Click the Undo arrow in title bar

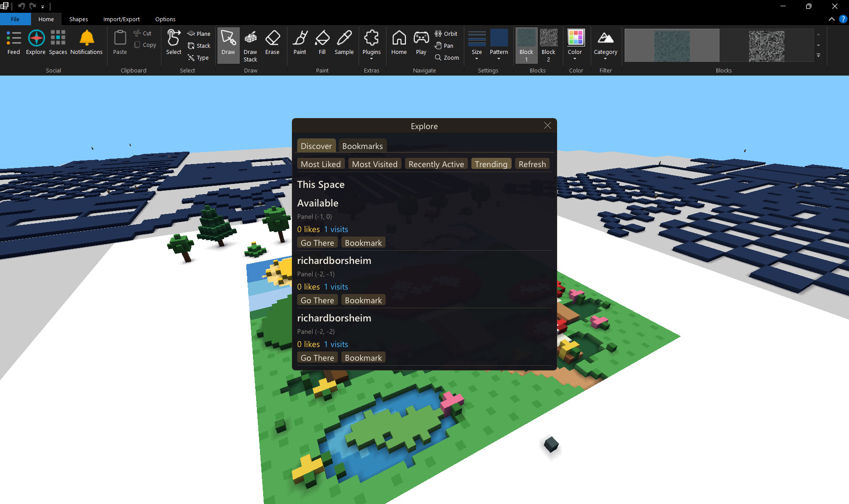click(x=21, y=6)
